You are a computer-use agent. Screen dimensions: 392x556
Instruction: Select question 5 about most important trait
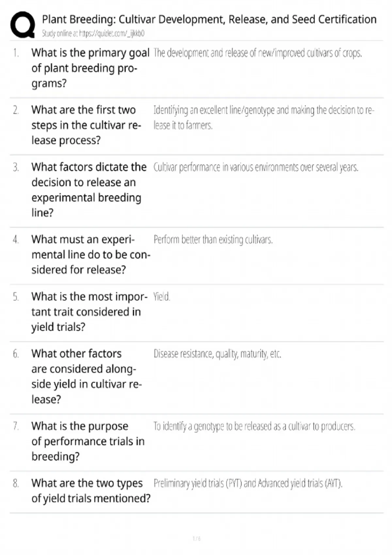pyautogui.click(x=89, y=312)
